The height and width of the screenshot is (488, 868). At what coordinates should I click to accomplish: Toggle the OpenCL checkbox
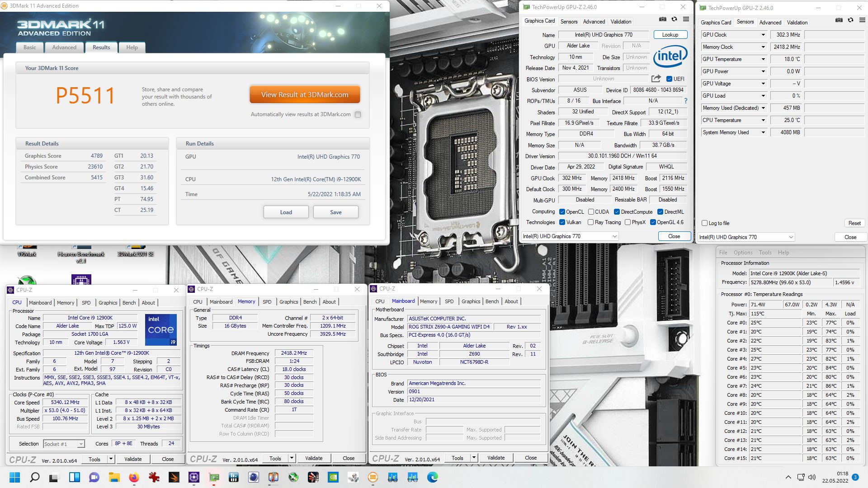coord(562,211)
